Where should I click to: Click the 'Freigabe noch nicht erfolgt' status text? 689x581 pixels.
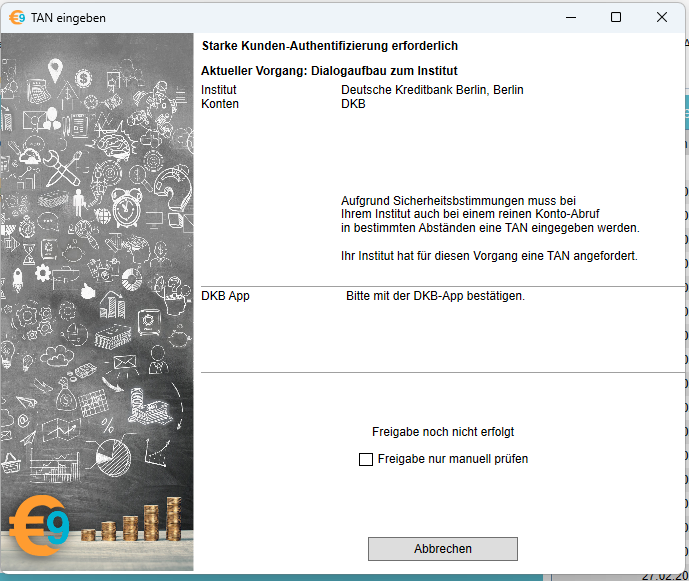point(442,432)
